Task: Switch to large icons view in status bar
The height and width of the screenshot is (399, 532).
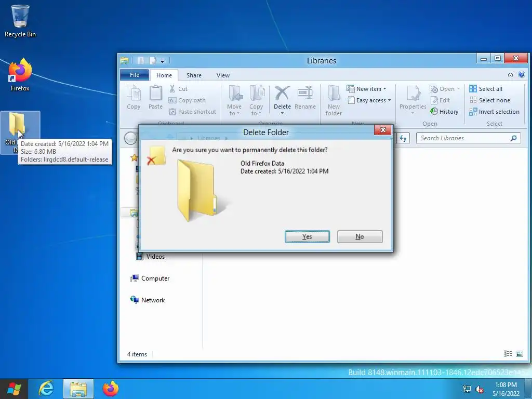Action: click(x=520, y=354)
